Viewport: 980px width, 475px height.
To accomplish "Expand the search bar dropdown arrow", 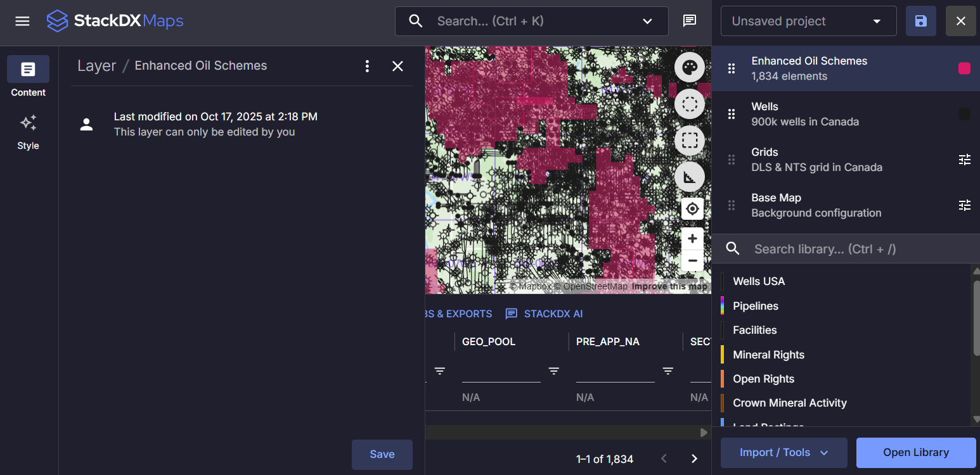I will click(x=647, y=22).
